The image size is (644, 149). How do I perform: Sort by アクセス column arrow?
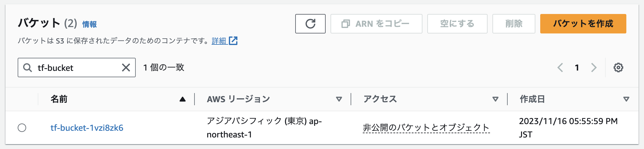[x=495, y=99]
